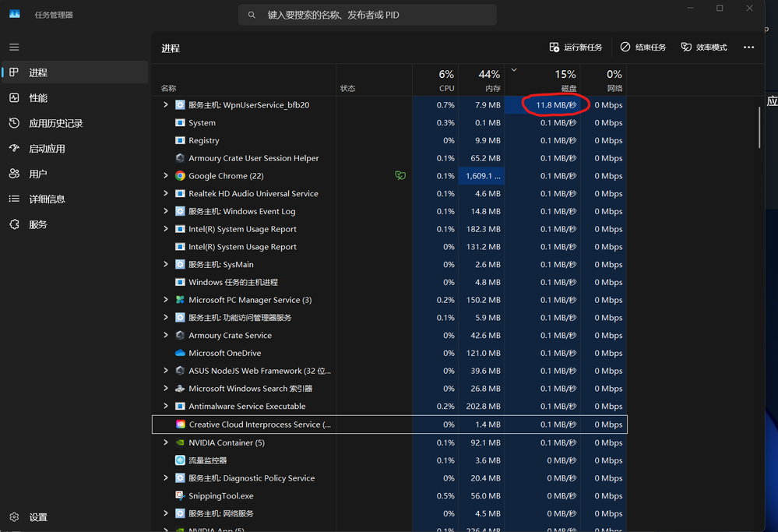Expand Realtek HD Audio Universal Service
This screenshot has width=778, height=532.
pos(166,193)
